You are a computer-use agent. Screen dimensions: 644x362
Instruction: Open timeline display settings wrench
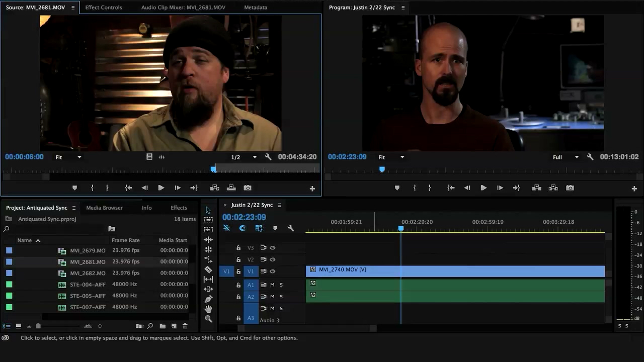(x=290, y=228)
